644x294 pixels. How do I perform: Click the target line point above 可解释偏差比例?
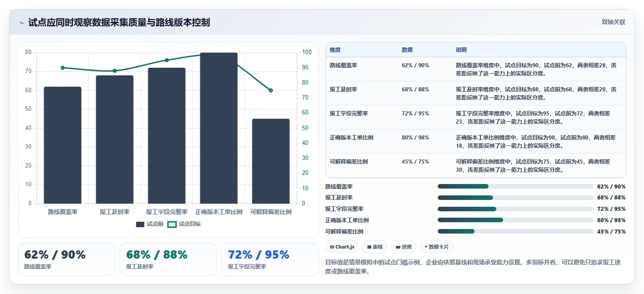click(x=270, y=90)
